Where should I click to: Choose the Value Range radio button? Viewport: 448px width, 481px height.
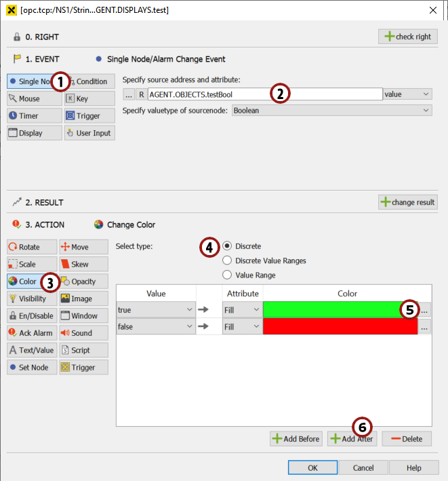coord(227,275)
